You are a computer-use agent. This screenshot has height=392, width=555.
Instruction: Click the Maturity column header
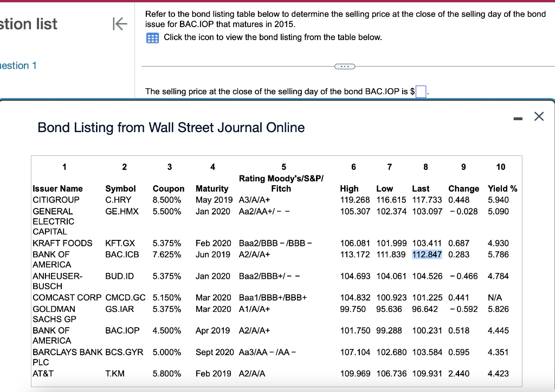point(212,188)
